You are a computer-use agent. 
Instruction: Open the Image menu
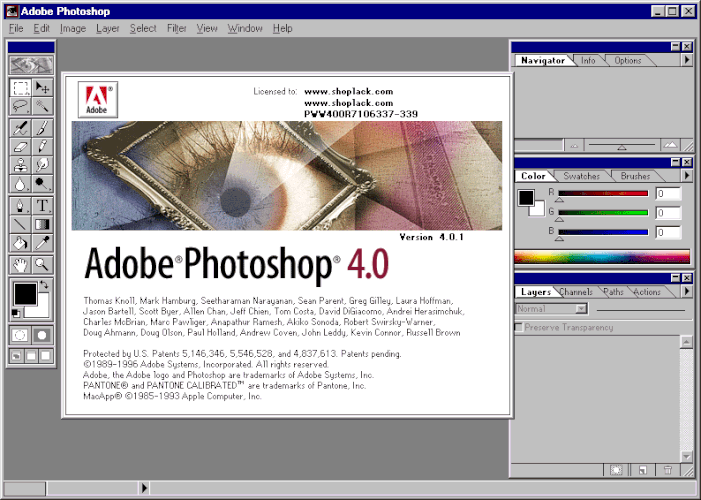(x=73, y=28)
